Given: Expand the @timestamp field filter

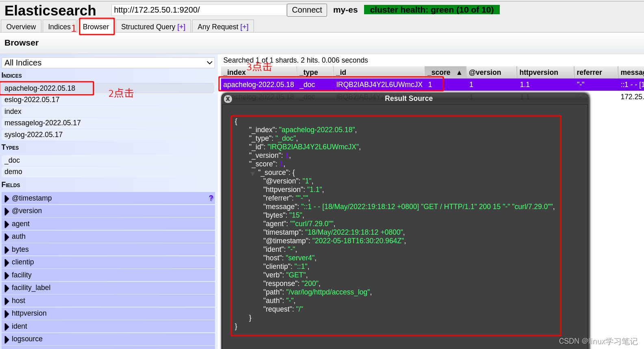Looking at the screenshot, I should coord(7,198).
